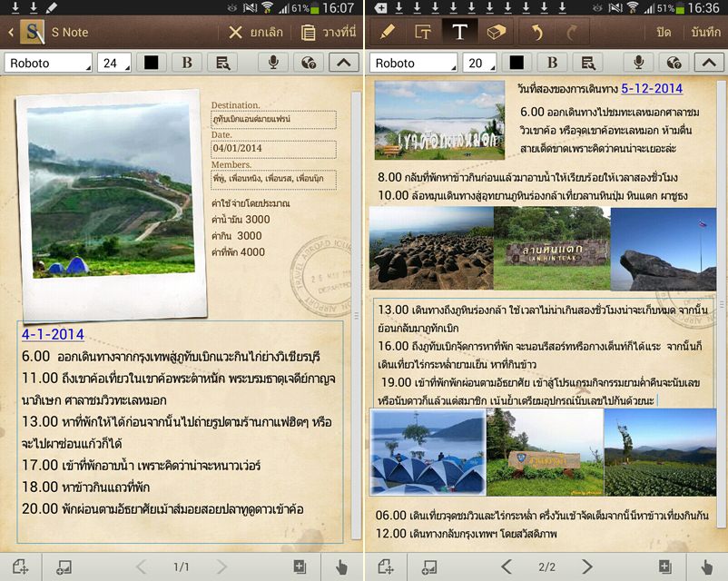This screenshot has width=728, height=581.
Task: Open font size 20 dropdown
Action: coord(479,63)
